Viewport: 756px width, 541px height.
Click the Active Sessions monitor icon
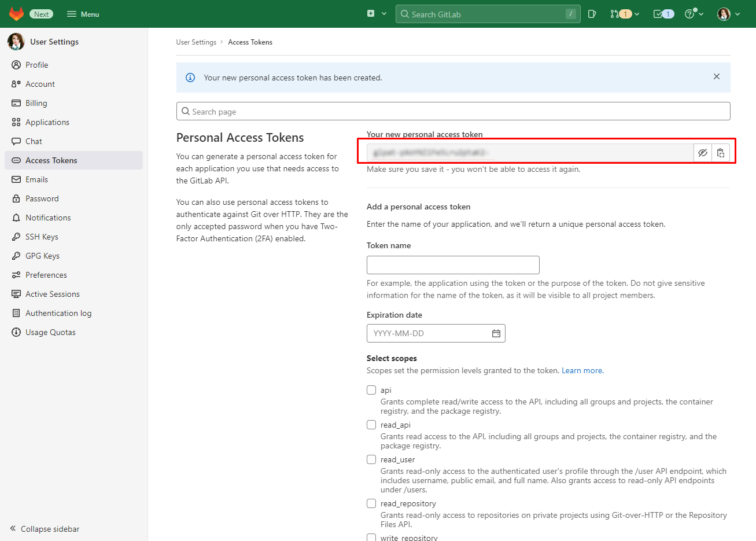(x=16, y=294)
